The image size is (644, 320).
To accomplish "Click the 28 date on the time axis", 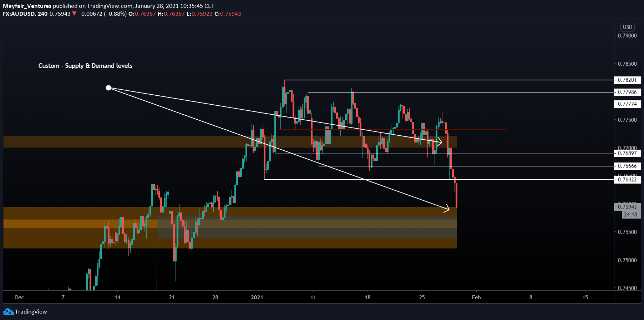I will [x=215, y=297].
